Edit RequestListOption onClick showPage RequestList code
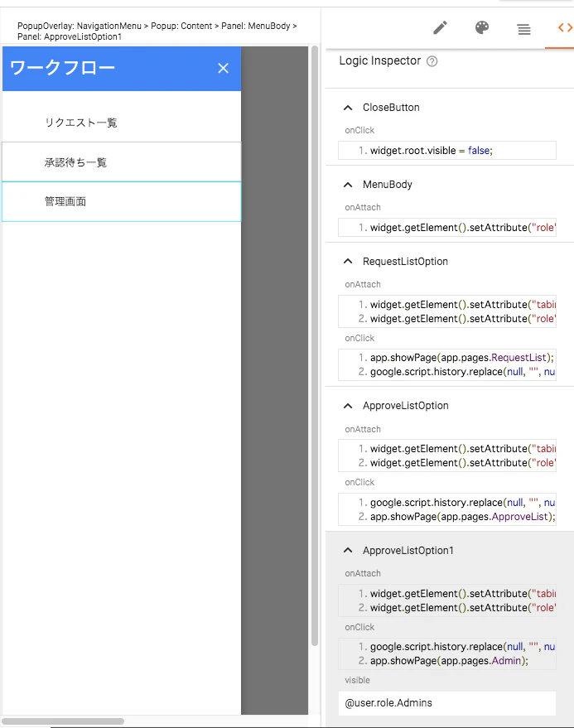 point(446,364)
